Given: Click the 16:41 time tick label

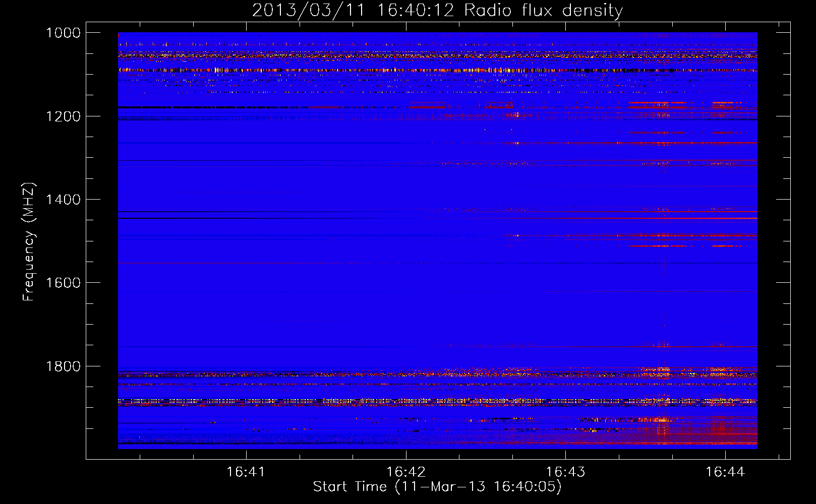Looking at the screenshot, I should [246, 472].
